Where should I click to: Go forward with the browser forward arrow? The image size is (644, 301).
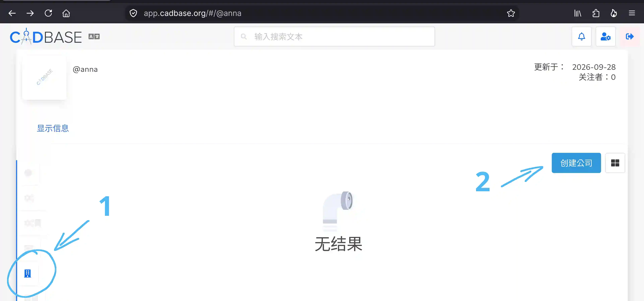[30, 13]
